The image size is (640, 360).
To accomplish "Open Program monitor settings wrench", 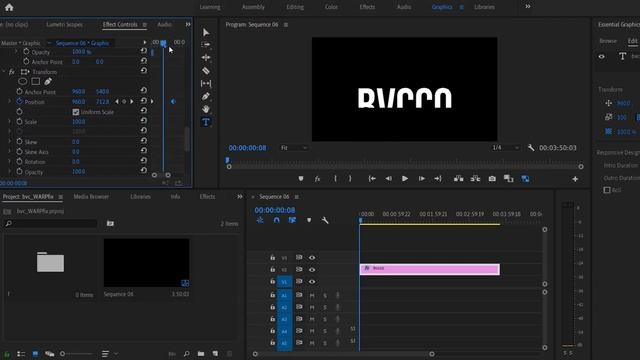I will point(531,148).
